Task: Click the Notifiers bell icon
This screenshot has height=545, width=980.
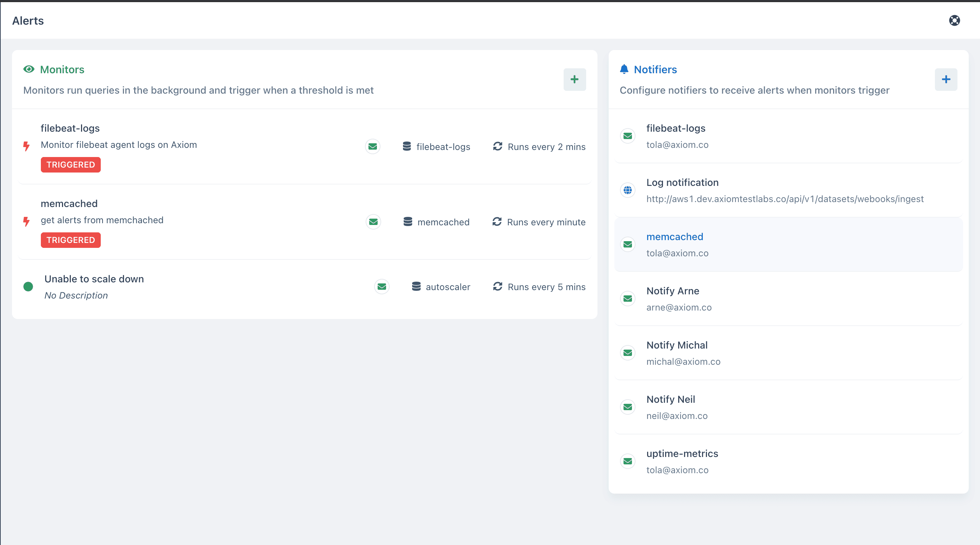Action: tap(624, 69)
